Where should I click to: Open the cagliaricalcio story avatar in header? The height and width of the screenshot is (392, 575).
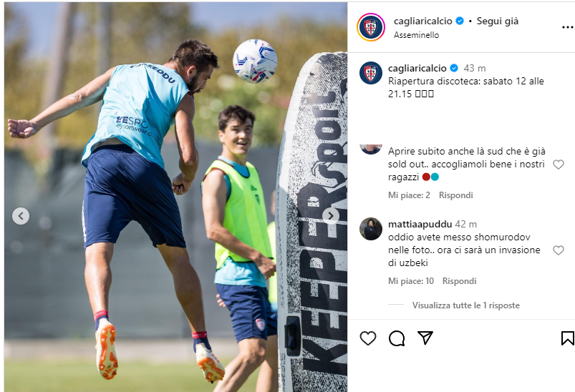click(x=371, y=27)
